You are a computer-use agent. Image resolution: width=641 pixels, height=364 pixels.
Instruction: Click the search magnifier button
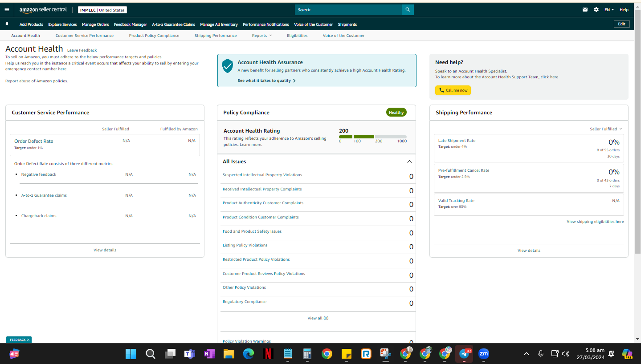pyautogui.click(x=408, y=10)
